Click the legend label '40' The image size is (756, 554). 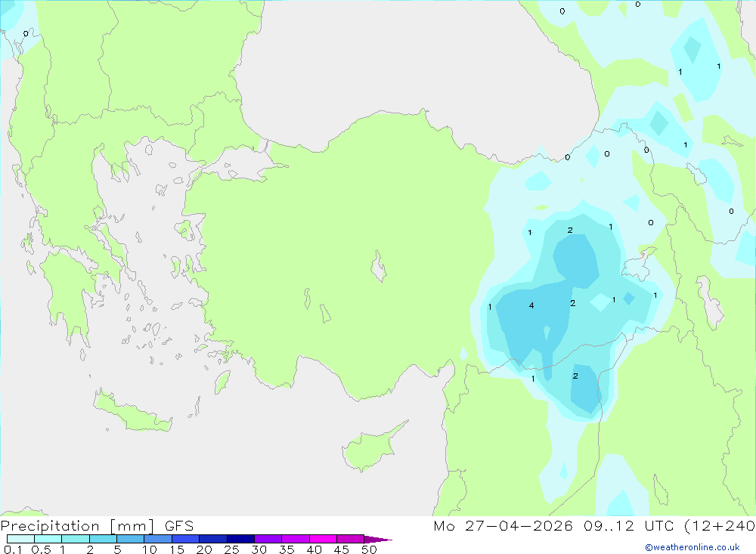coord(314,549)
